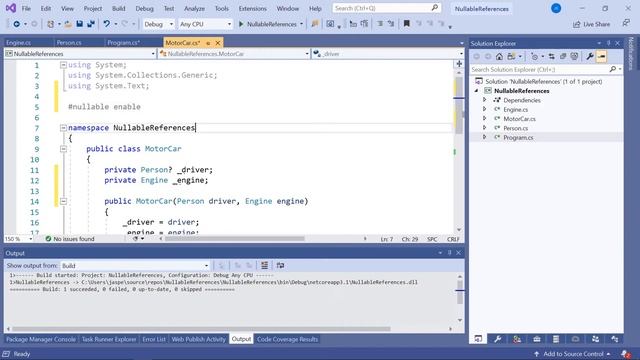Image resolution: width=640 pixels, height=360 pixels.
Task: Click the split editor plus icon above scrollbar
Action: pyautogui.click(x=459, y=64)
